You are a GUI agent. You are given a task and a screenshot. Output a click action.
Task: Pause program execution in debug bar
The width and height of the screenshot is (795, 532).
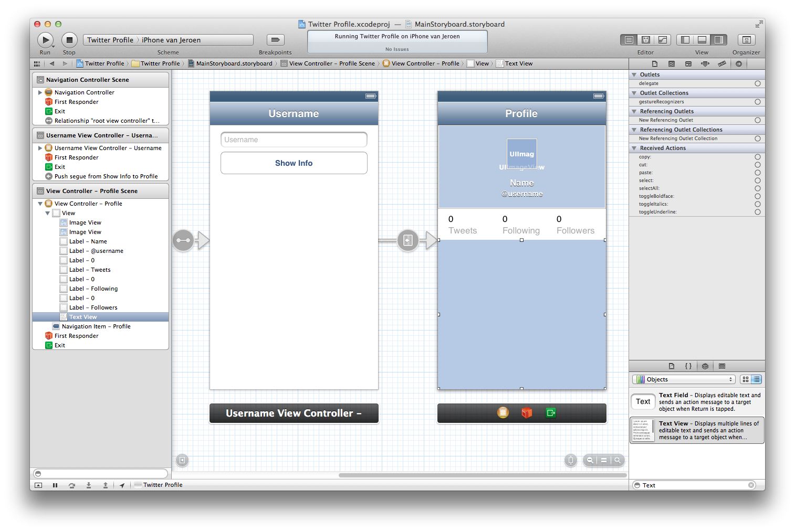(55, 485)
